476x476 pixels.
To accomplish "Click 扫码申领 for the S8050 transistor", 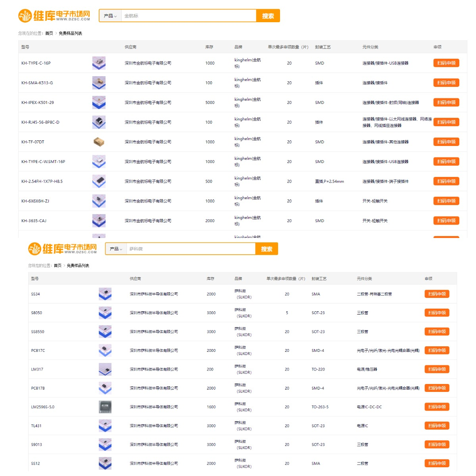I will [437, 313].
